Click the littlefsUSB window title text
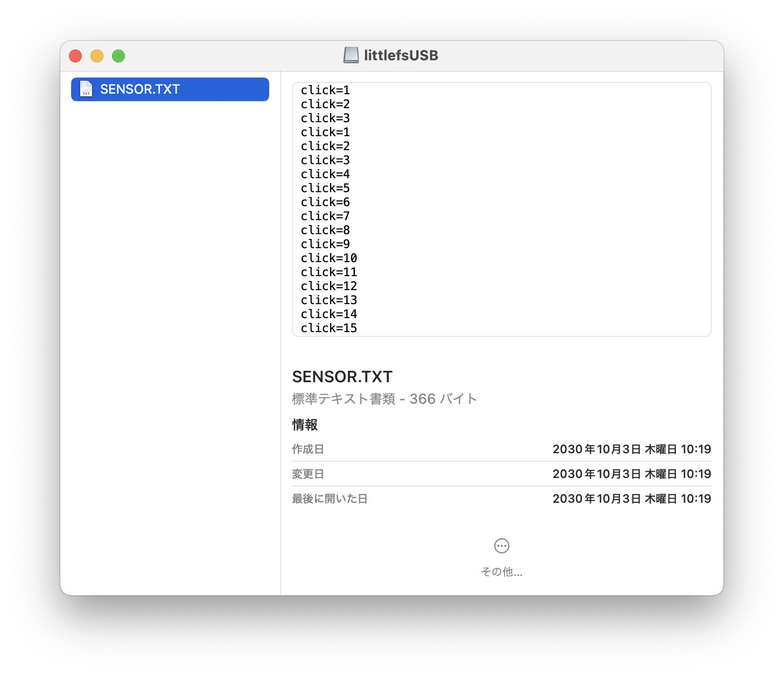Image resolution: width=784 pixels, height=675 pixels. [401, 55]
